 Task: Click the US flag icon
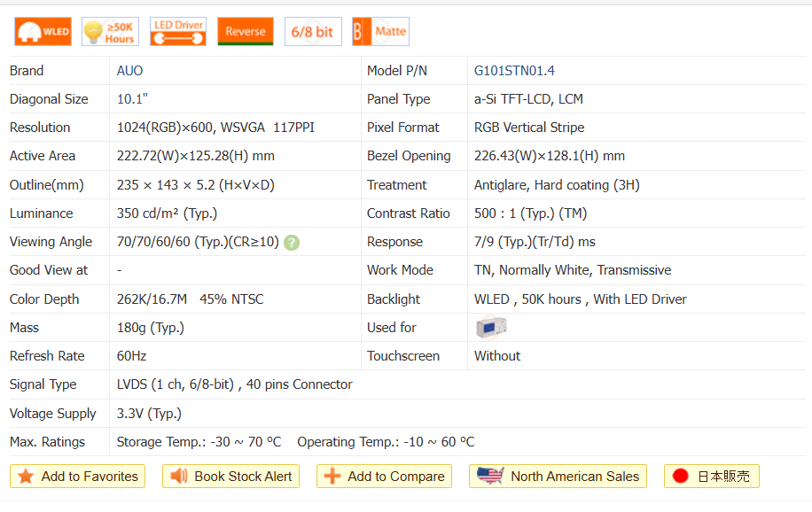tap(490, 476)
